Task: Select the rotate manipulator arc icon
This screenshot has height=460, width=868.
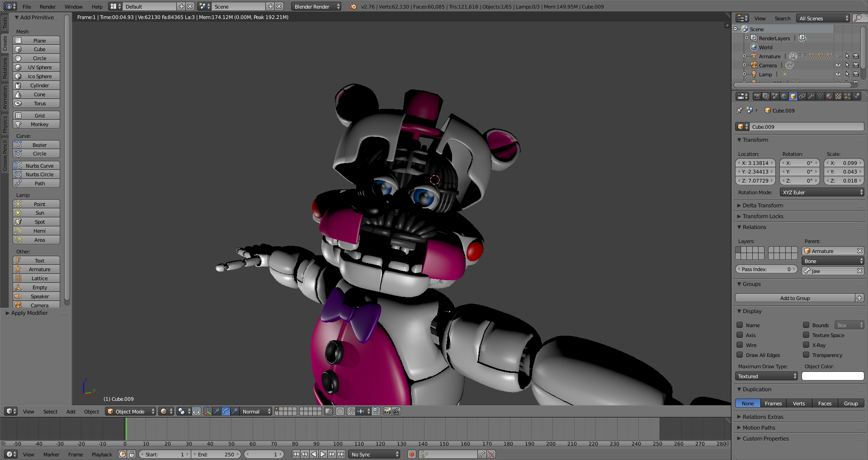Action: click(226, 411)
